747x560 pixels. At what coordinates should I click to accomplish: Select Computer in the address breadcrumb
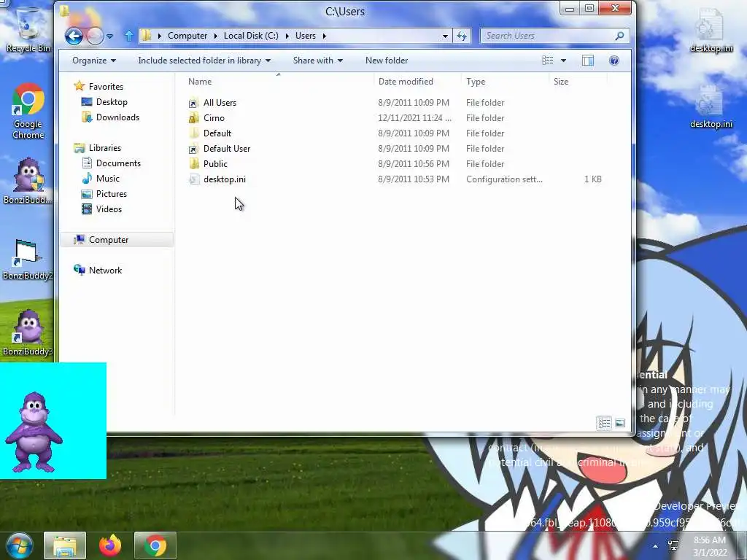[187, 36]
